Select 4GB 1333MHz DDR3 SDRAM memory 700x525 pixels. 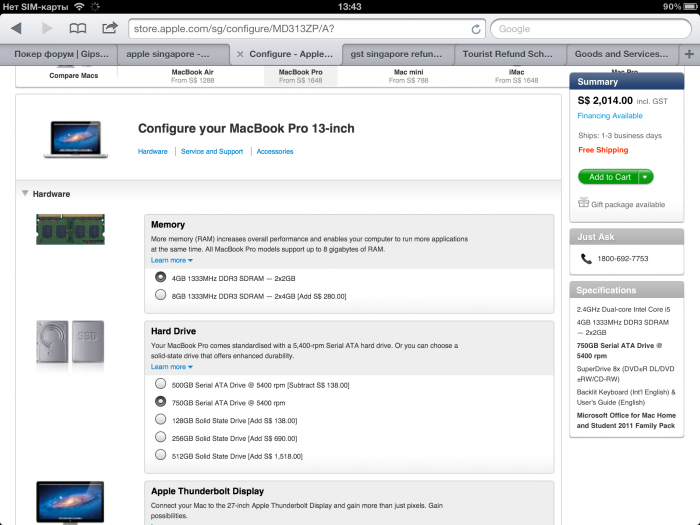click(x=160, y=277)
